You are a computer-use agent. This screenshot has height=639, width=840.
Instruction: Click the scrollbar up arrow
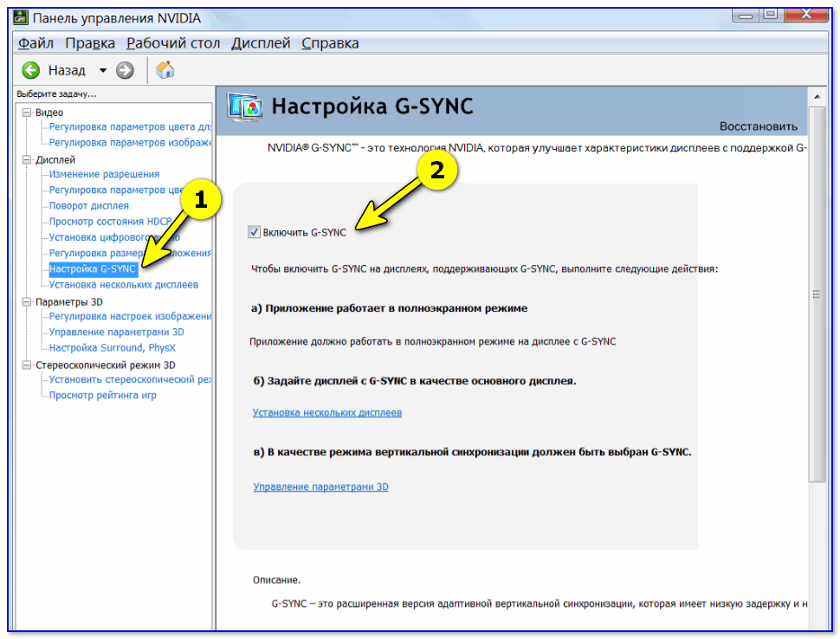(x=817, y=97)
